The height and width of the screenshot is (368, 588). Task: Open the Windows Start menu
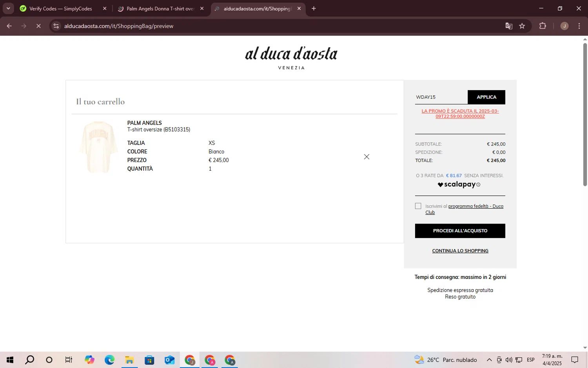click(10, 360)
